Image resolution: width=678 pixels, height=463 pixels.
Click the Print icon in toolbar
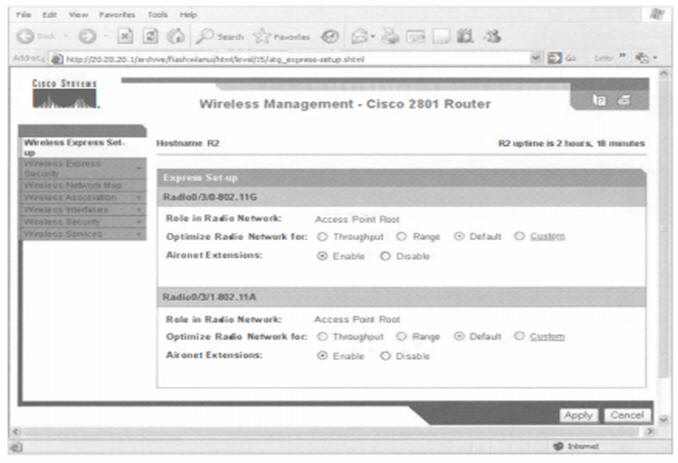(390, 37)
